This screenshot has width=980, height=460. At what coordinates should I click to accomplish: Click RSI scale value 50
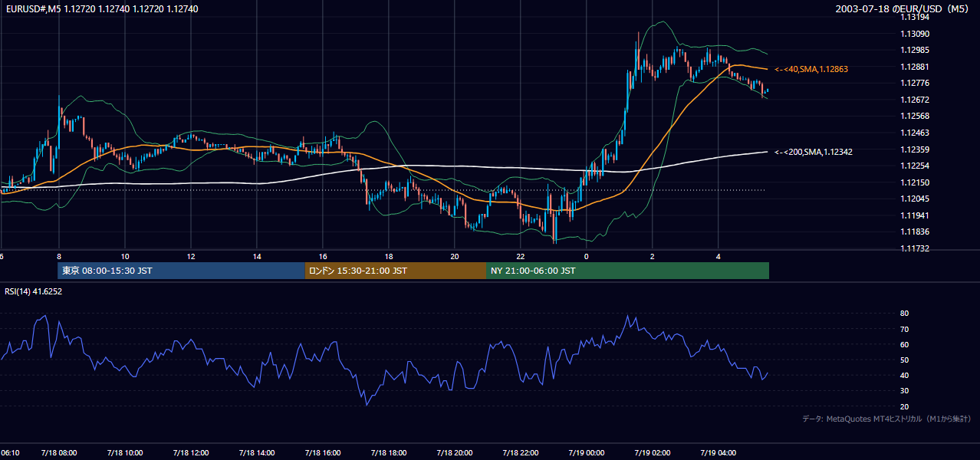click(904, 360)
